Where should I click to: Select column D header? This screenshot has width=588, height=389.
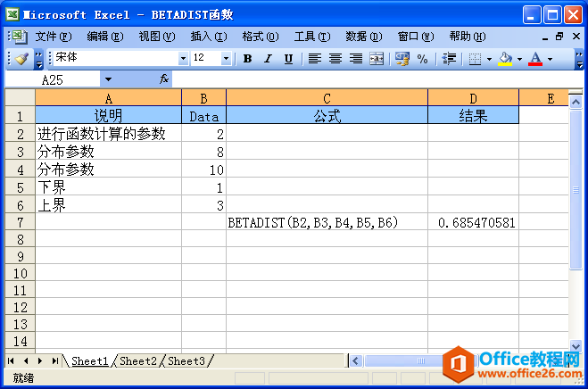pos(473,98)
